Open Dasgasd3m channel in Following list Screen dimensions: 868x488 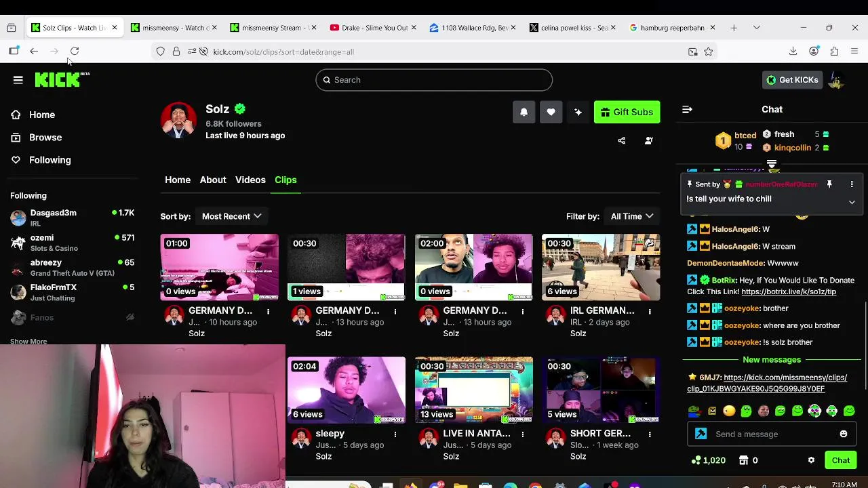click(73, 218)
